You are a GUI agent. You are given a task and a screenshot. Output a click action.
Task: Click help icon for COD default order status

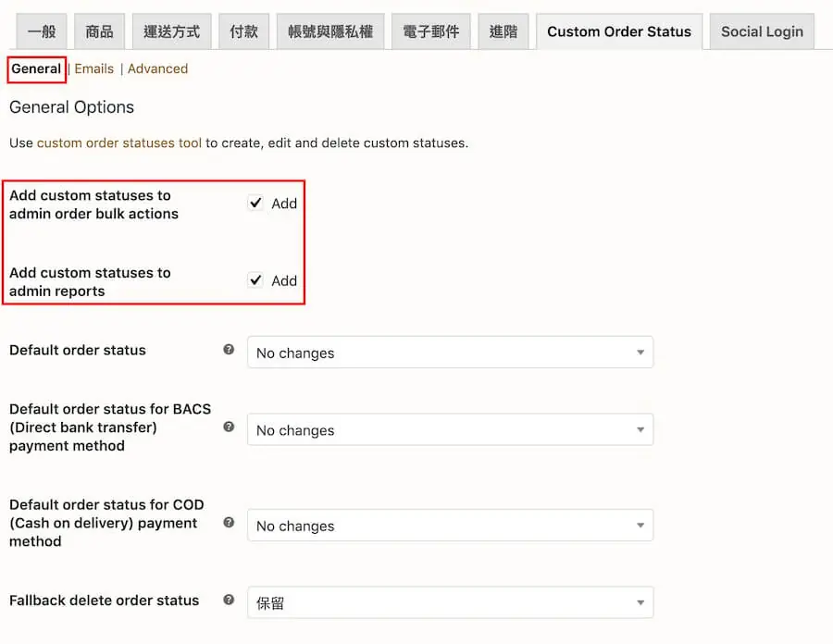[x=229, y=523]
